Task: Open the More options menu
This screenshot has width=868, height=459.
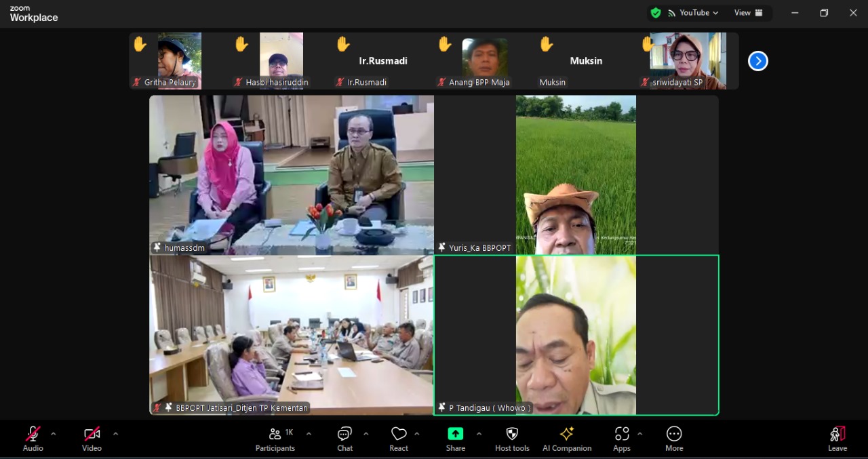Action: pos(674,438)
